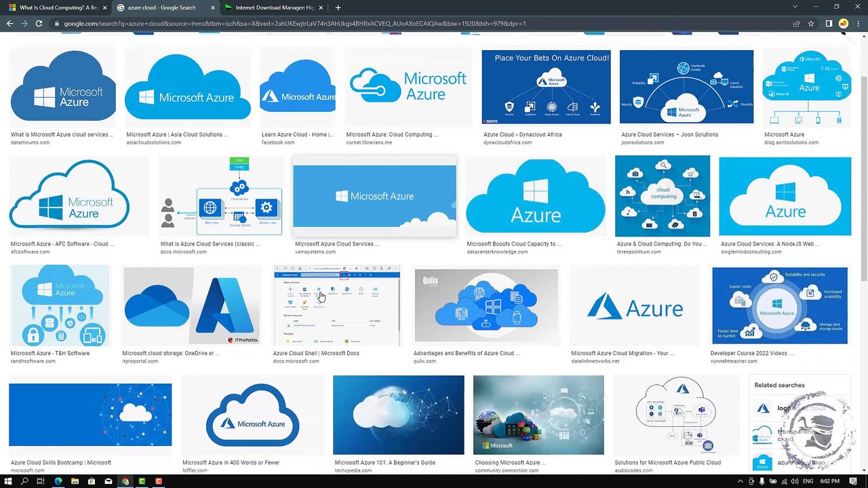Open 'Azure Cloud Skills Bootcamp | Microsoft' link
The image size is (868, 488).
(x=61, y=463)
